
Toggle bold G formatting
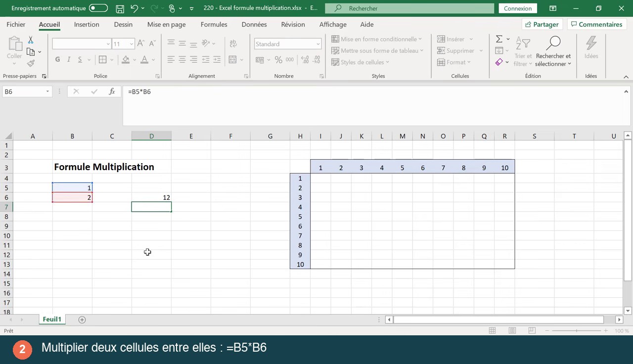pyautogui.click(x=57, y=59)
